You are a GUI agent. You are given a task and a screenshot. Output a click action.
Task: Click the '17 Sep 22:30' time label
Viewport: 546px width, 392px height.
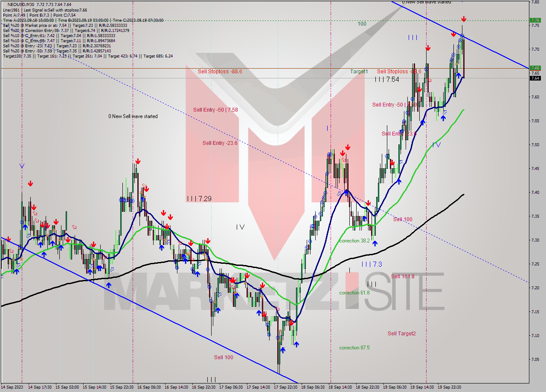pyautogui.click(x=286, y=387)
